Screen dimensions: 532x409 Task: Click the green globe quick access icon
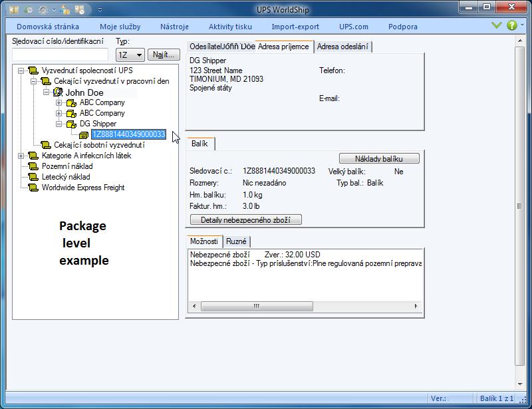coord(29,10)
